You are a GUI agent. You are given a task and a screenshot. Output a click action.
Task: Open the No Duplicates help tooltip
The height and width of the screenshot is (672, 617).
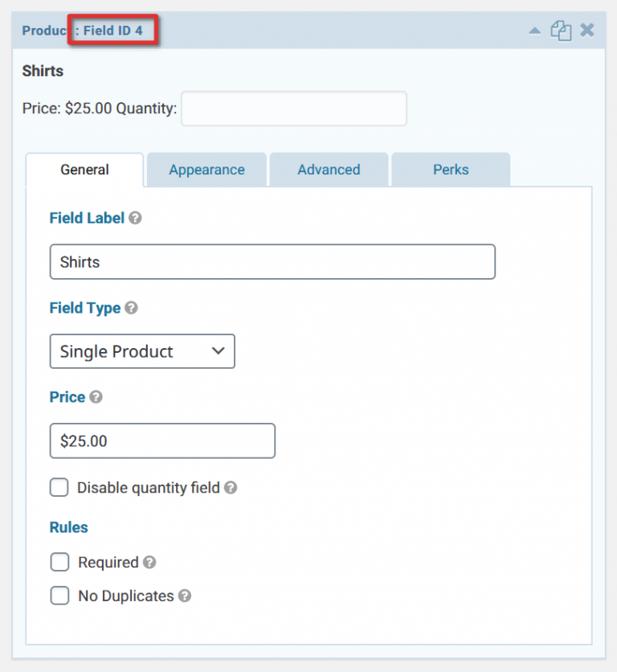pos(185,596)
